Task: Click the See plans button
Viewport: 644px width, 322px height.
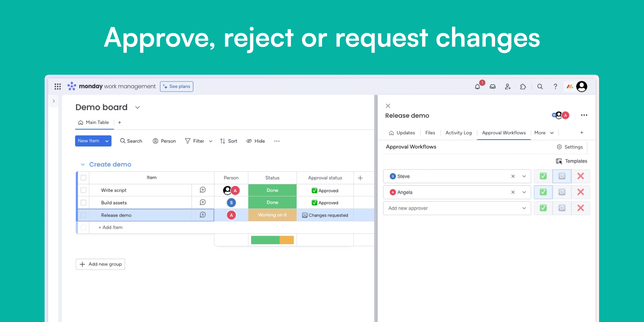Action: pos(176,86)
